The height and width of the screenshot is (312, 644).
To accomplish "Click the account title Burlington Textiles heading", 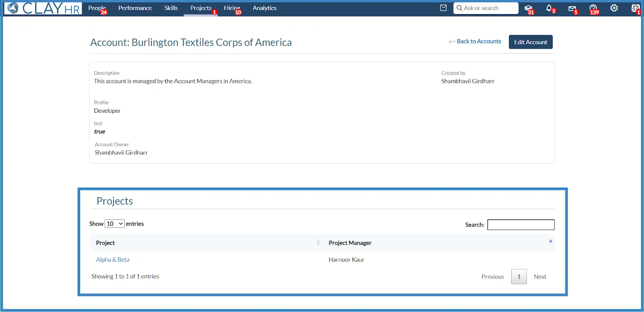I will pyautogui.click(x=191, y=42).
